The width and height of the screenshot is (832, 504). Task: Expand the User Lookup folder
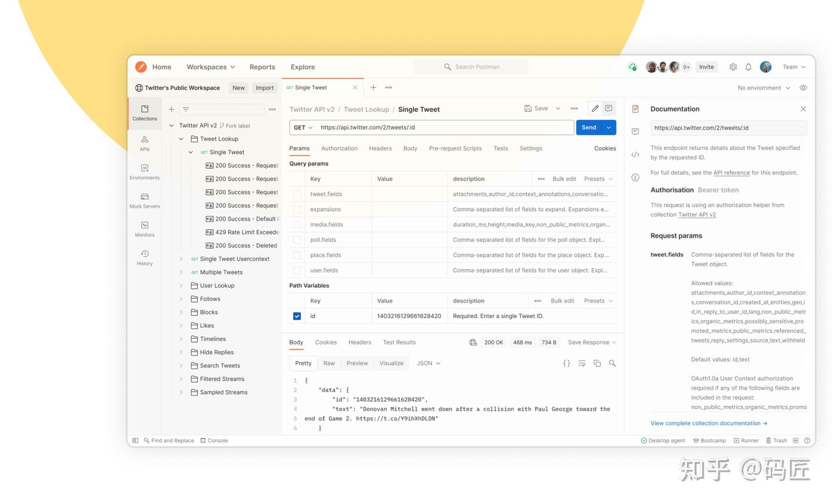coord(181,286)
